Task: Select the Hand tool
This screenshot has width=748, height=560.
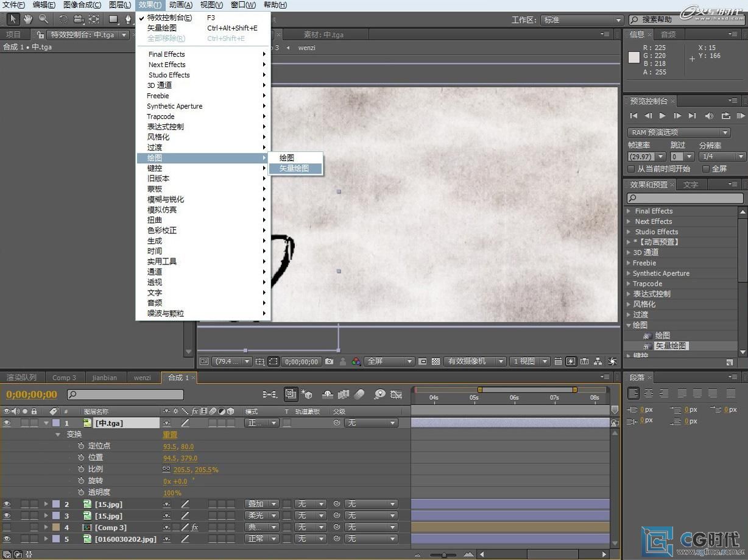Action: (28, 19)
